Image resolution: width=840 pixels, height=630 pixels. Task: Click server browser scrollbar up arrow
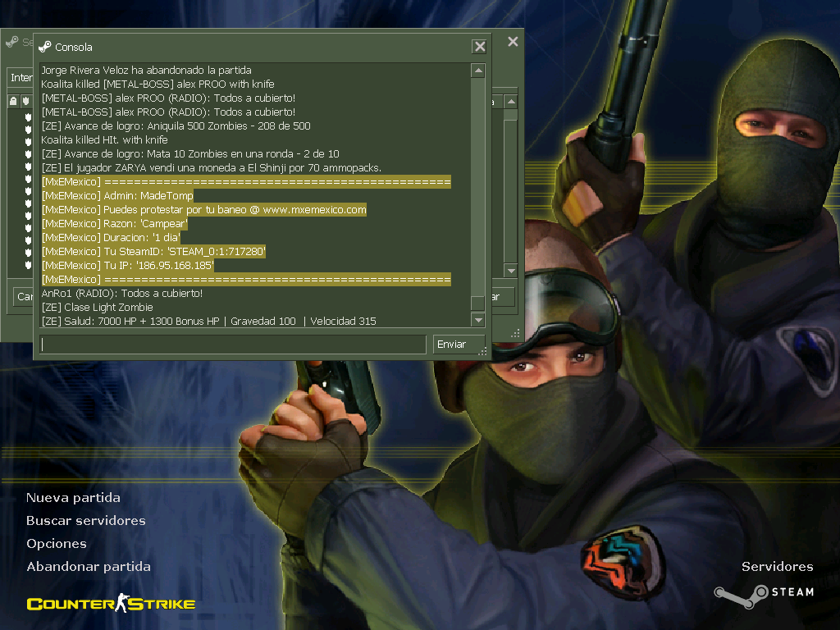(511, 101)
